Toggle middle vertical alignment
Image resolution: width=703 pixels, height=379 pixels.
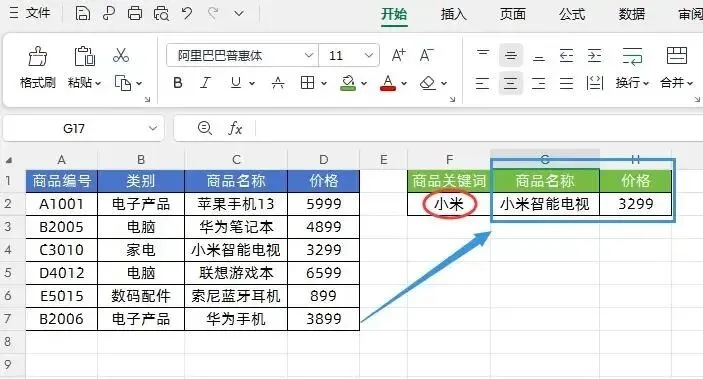510,56
